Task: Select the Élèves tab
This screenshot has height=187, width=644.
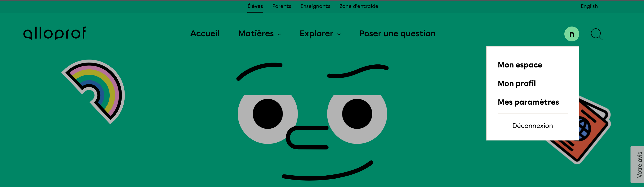Action: [255, 6]
